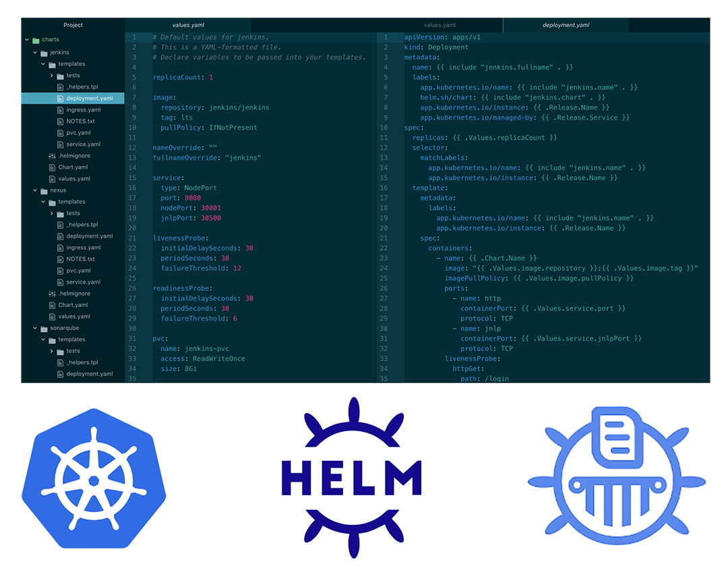Open _helpers.tpl under sonarqube templates
This screenshot has height=568, width=728.
(82, 362)
